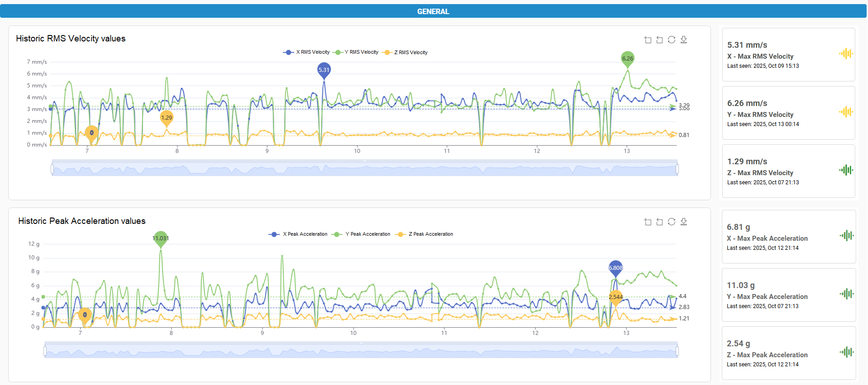Click the GENERAL section header bar
This screenshot has width=868, height=385.
(433, 11)
